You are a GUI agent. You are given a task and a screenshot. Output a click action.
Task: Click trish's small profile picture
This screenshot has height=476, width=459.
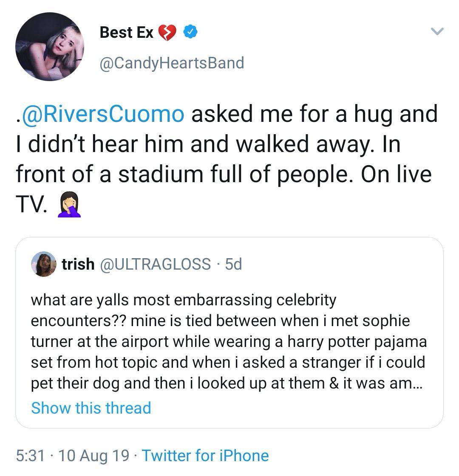(x=44, y=264)
